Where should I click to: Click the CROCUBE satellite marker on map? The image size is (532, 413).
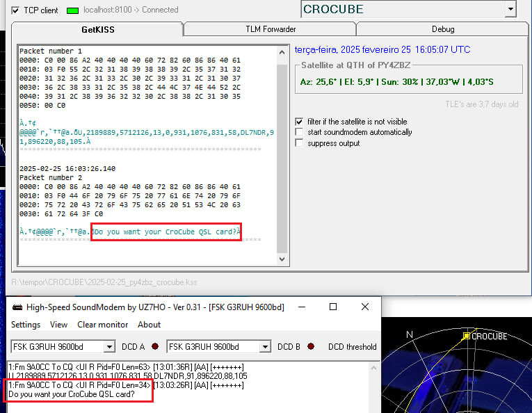click(467, 336)
